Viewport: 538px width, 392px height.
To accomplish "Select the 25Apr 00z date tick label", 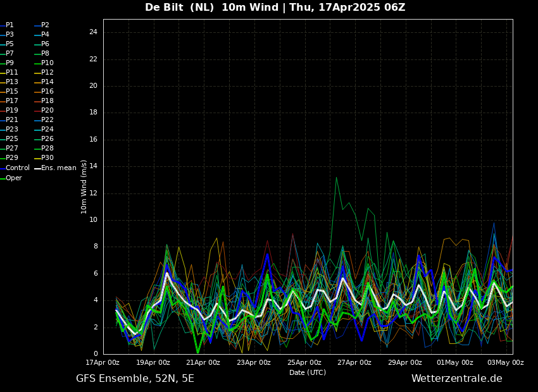I will click(x=304, y=363).
